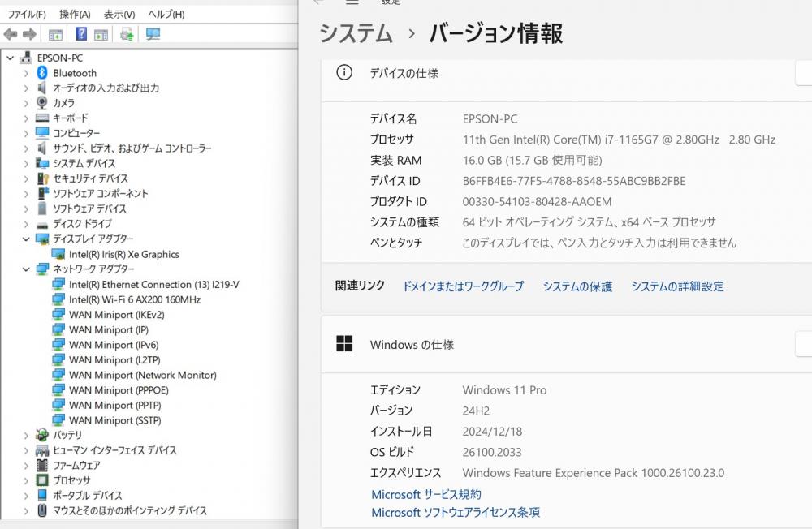Collapse the ディスプレイ アダプター tree node
This screenshot has width=812, height=529.
pos(26,239)
